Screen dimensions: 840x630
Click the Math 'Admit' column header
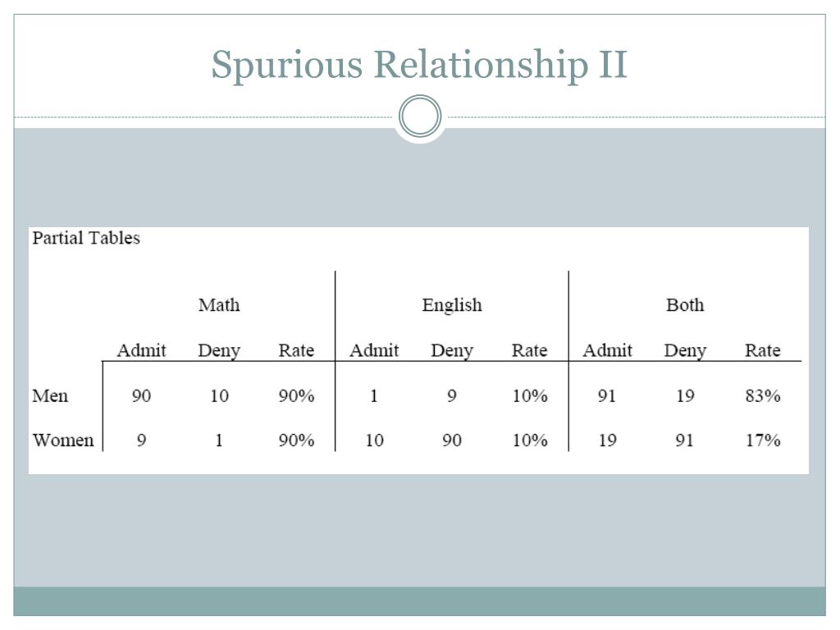(141, 350)
